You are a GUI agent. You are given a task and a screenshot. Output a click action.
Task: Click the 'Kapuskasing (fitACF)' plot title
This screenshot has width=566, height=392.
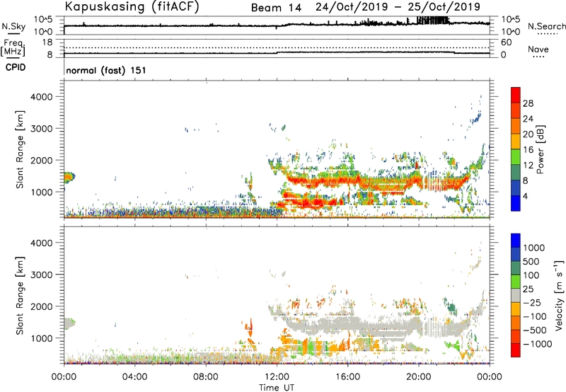132,6
